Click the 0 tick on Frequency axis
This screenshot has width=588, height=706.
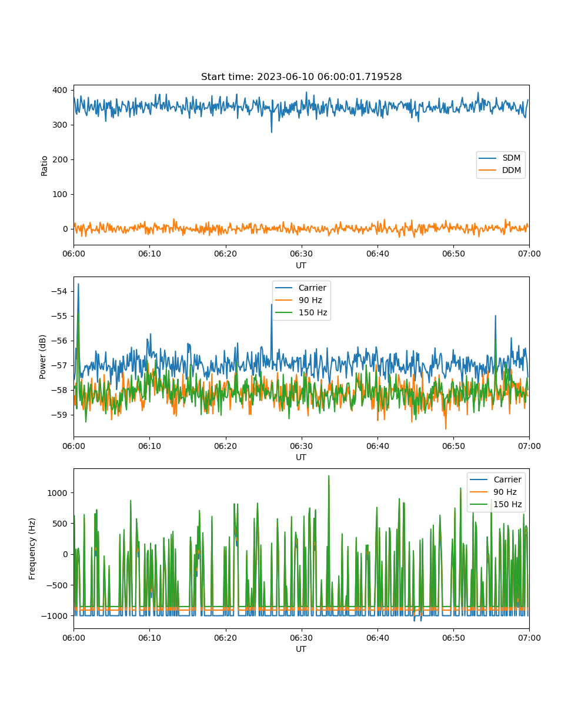click(x=66, y=554)
